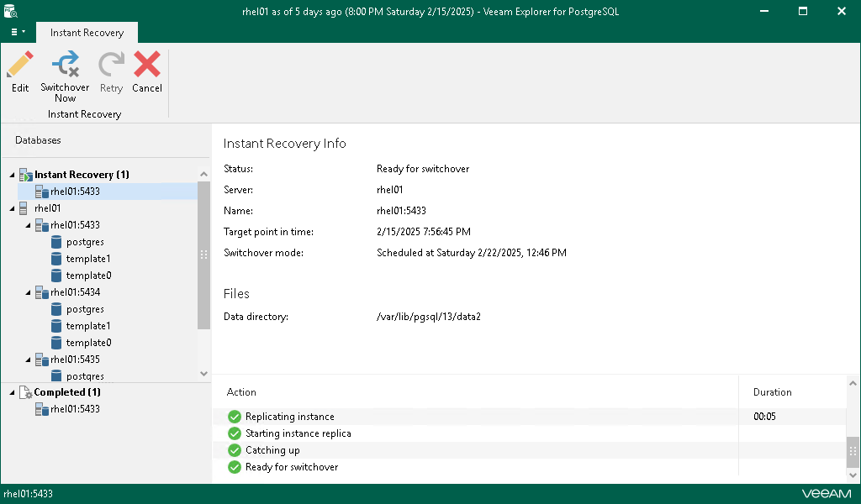Switch to the Instant Recovery tab

(87, 33)
